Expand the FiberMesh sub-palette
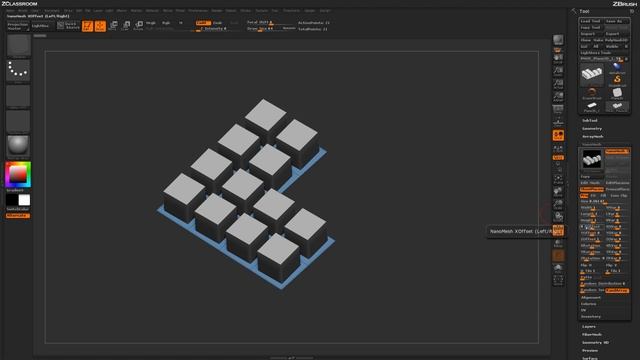 click(592, 334)
